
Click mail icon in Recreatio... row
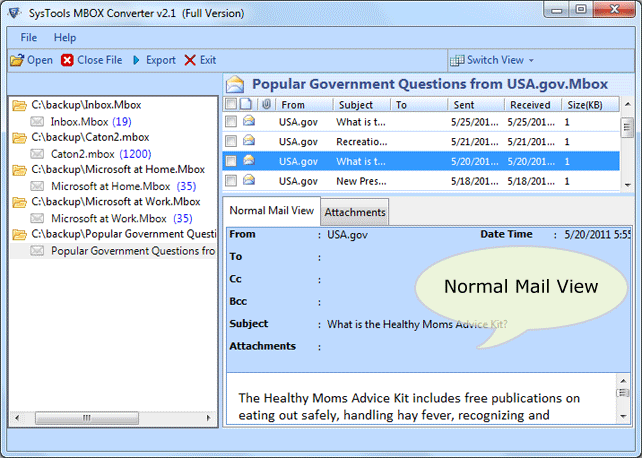tap(249, 140)
